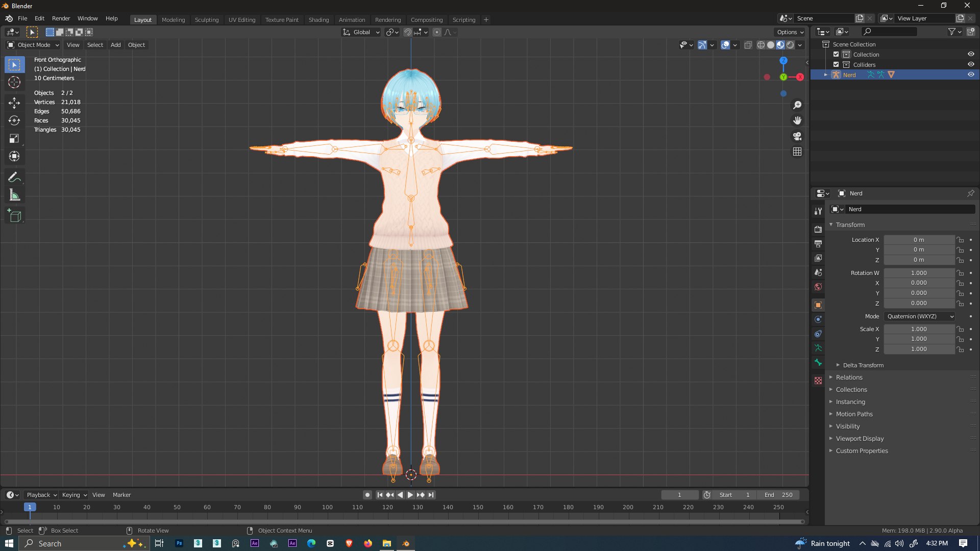Select the Rotate tool
This screenshot has width=980, height=551.
(14, 120)
